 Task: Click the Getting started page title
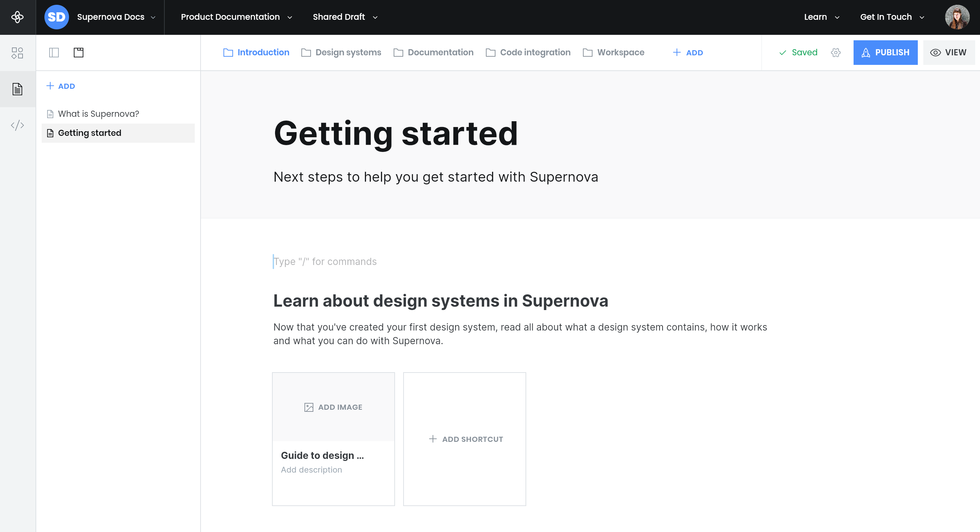click(396, 133)
